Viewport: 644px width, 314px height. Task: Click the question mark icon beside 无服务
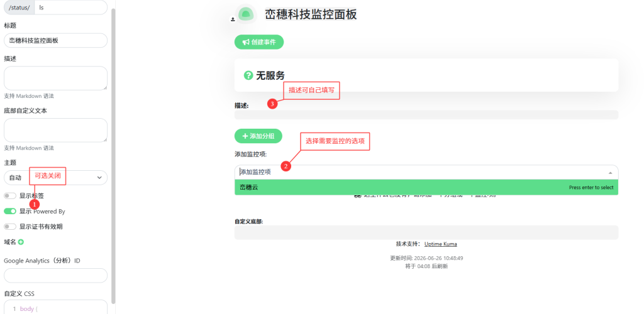pyautogui.click(x=248, y=75)
